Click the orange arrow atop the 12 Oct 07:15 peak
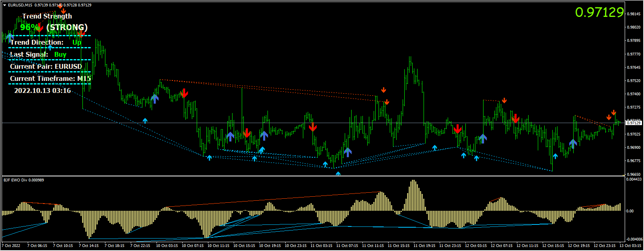This screenshot has height=251, width=644. click(504, 101)
